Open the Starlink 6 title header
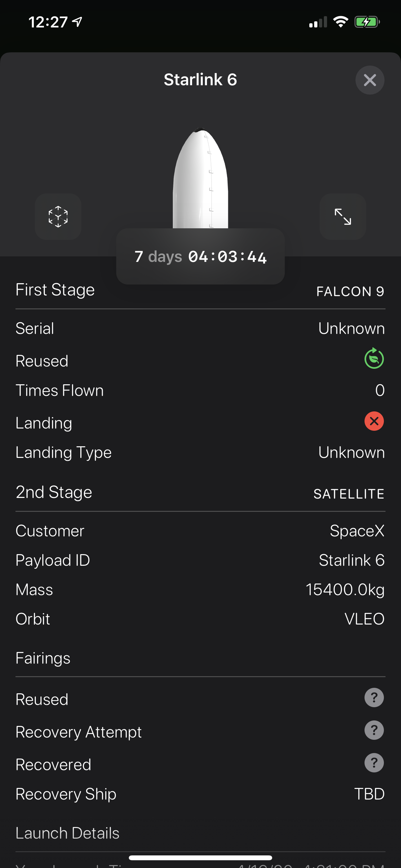401x868 pixels. click(200, 79)
